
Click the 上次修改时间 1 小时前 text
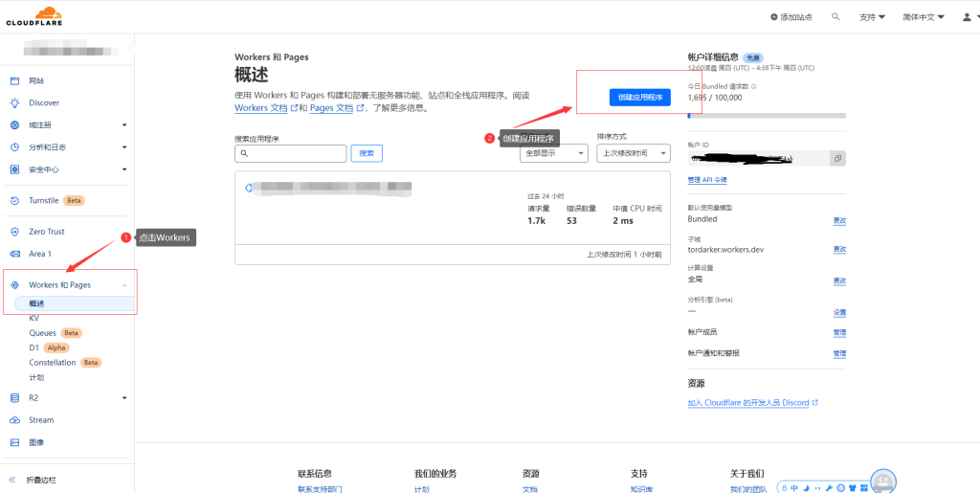tap(625, 255)
